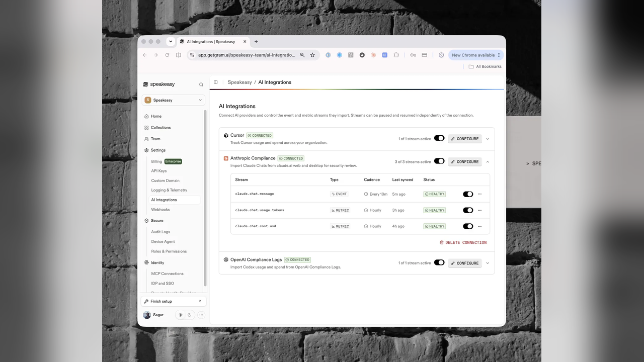Open row actions for claude.chat.message
Viewport: 644px width, 362px height.
click(x=479, y=194)
